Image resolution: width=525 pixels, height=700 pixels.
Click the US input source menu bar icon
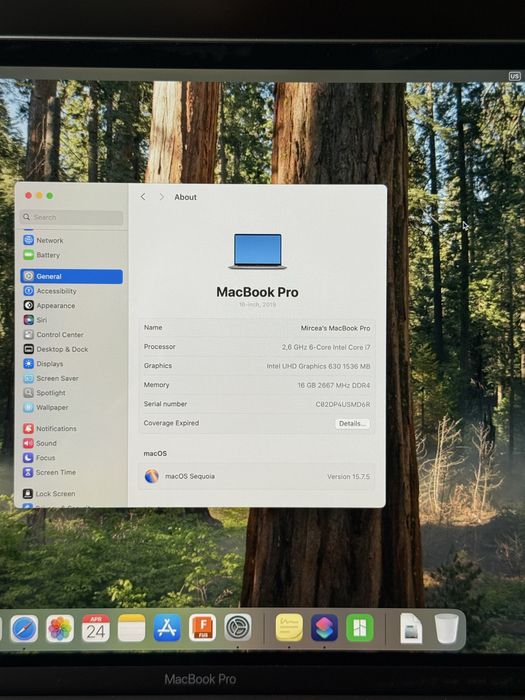tap(515, 76)
